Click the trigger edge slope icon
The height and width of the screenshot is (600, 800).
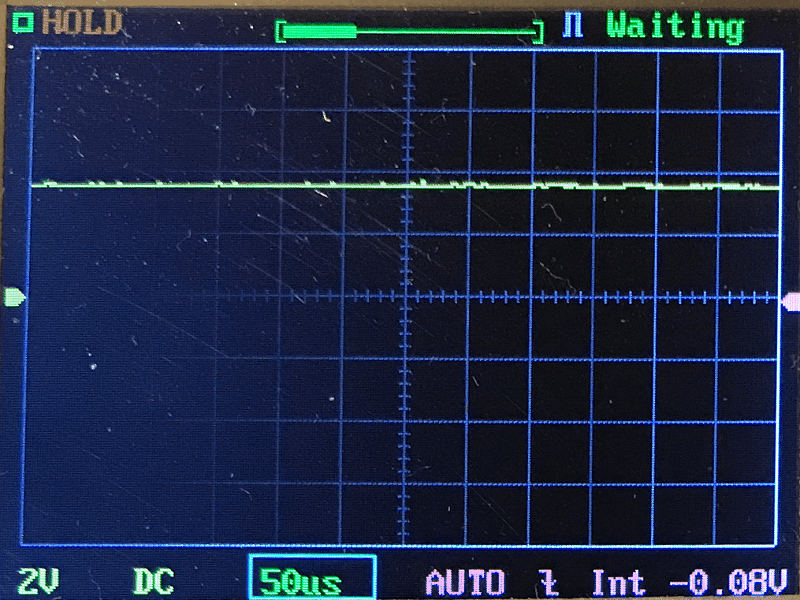547,581
